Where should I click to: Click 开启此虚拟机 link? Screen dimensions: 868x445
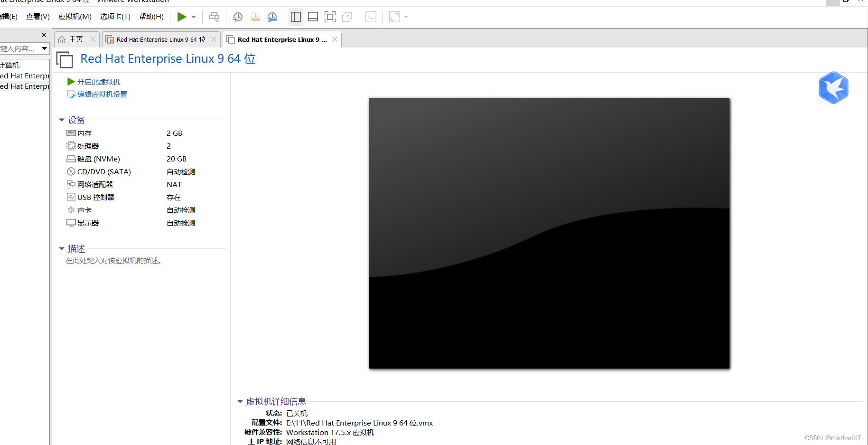pos(98,82)
